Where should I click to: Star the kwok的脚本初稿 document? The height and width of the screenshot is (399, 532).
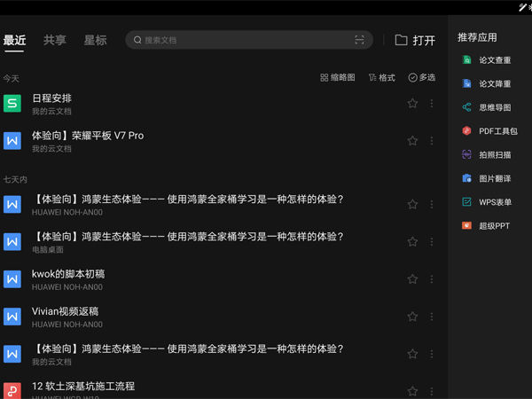[x=412, y=279]
